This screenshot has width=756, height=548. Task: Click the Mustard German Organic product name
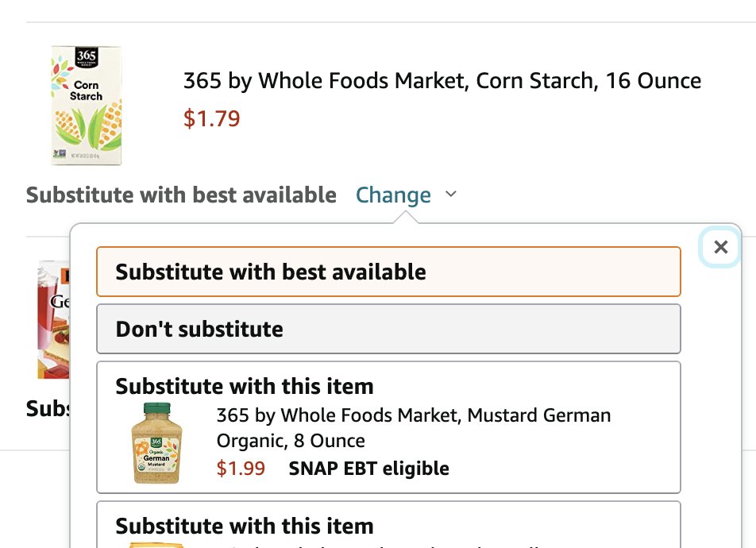coord(413,427)
